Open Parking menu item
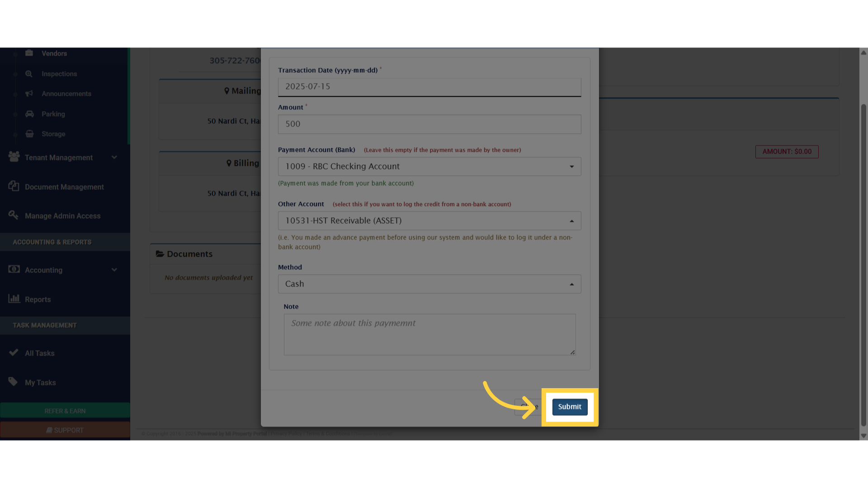Image resolution: width=868 pixels, height=488 pixels. tap(53, 114)
